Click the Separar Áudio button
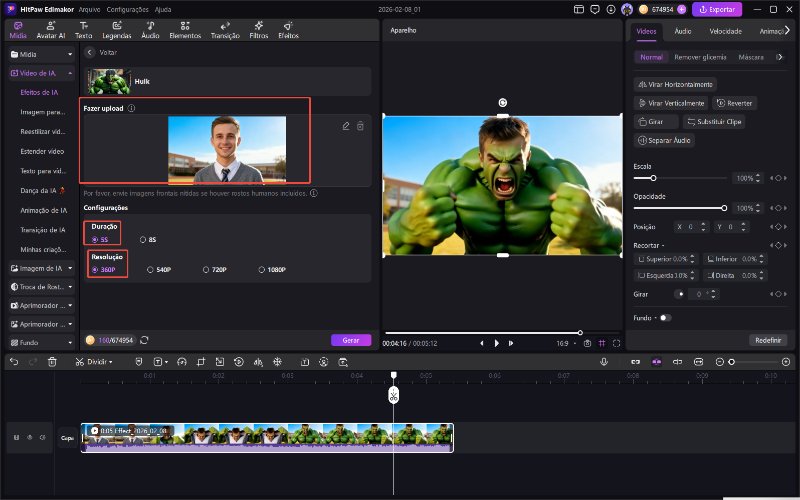800x500 pixels. coord(664,140)
